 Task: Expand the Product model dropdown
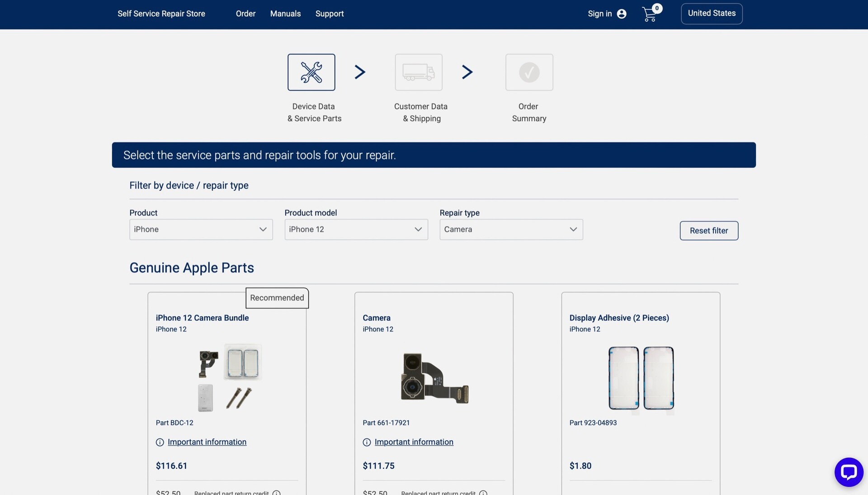356,229
